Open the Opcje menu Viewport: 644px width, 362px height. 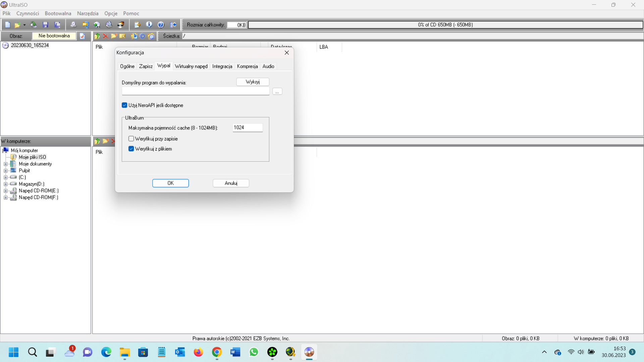pyautogui.click(x=111, y=13)
